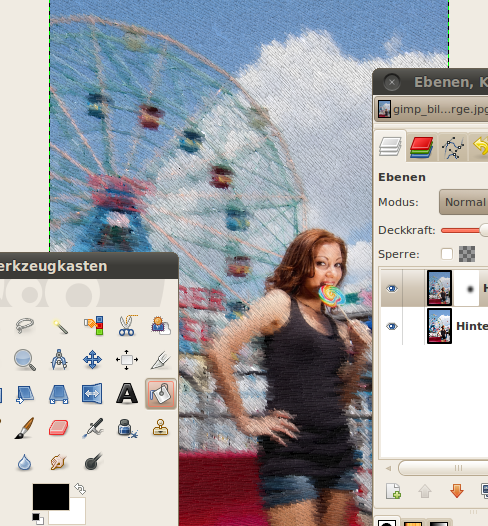Screen dimensions: 488x526
Task: Open the black foreground color swatch
Action: click(51, 496)
